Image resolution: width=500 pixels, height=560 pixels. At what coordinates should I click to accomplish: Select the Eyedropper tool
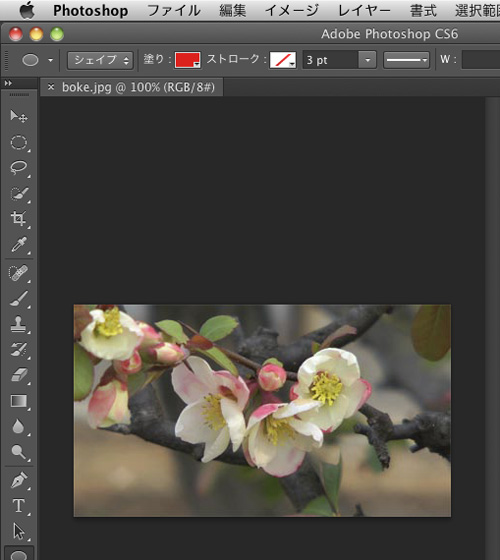[19, 244]
